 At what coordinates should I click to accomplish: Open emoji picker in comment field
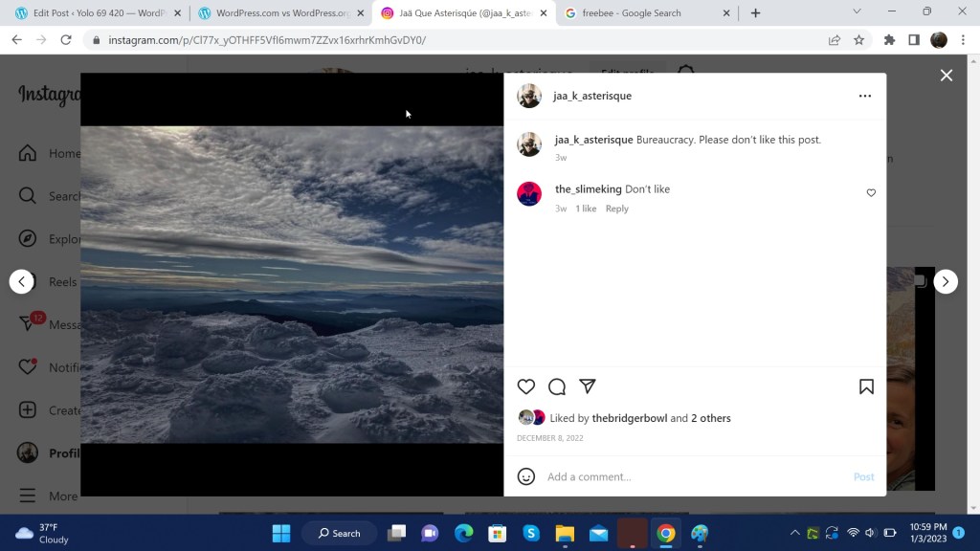coord(526,476)
